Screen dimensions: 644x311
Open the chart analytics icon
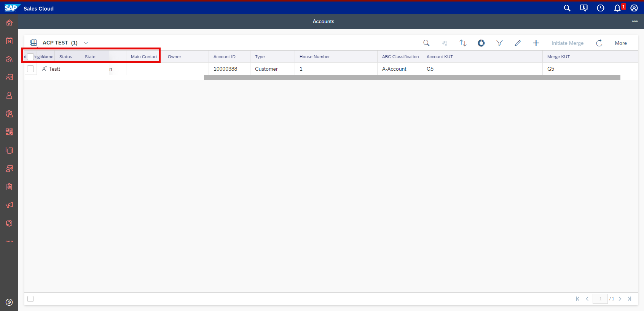pyautogui.click(x=481, y=43)
